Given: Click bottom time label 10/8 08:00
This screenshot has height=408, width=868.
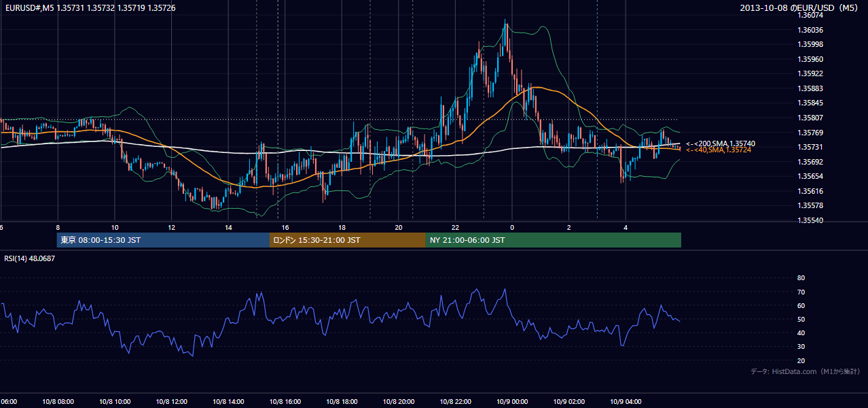Looking at the screenshot, I should 58,402.
